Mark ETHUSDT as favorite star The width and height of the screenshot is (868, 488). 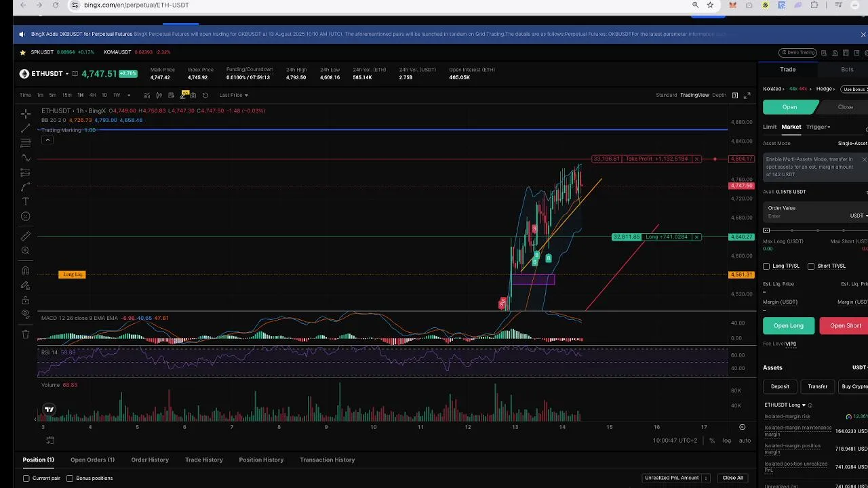coord(23,52)
